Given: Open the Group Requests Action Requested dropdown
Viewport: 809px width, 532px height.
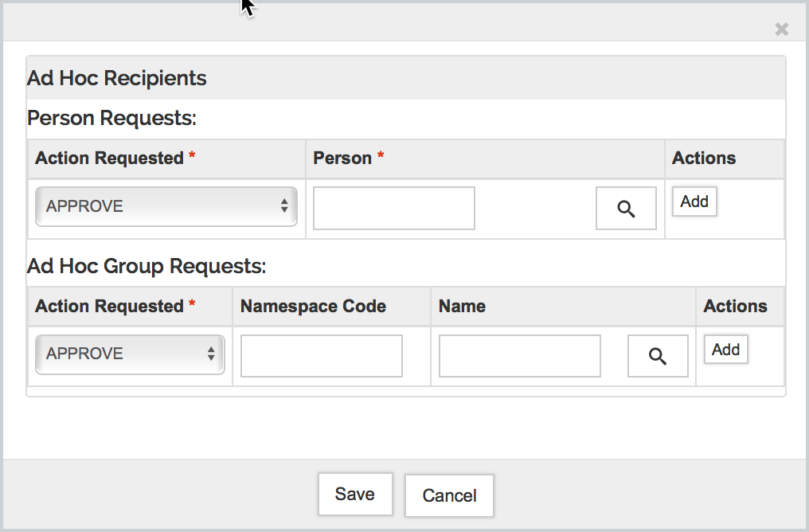Looking at the screenshot, I should tap(129, 354).
